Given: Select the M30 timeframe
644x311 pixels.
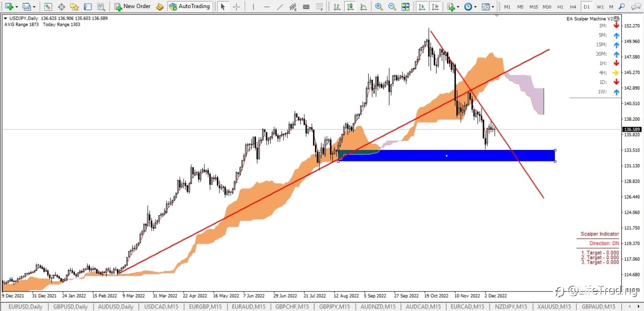Looking at the screenshot, I should click(x=547, y=7).
